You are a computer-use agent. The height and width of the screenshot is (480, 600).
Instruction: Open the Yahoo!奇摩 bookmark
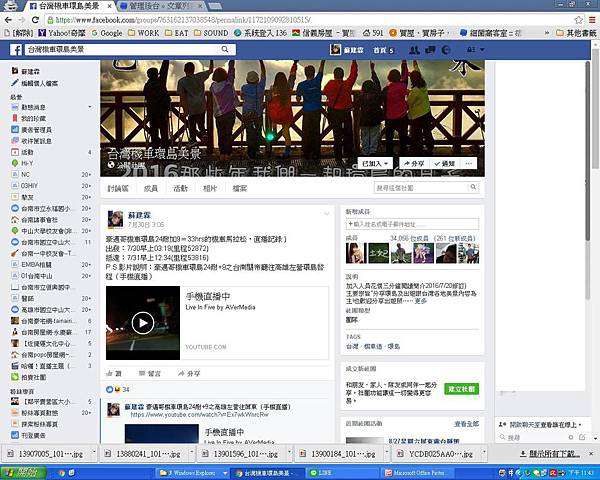[62, 33]
